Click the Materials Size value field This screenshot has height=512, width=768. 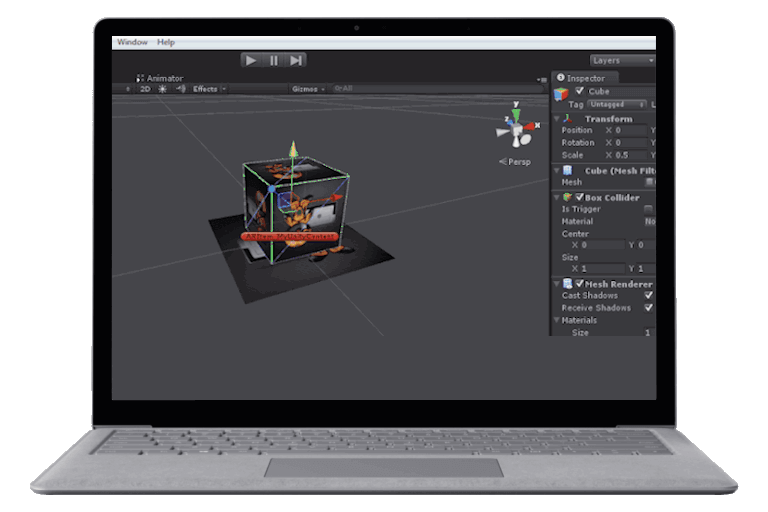(x=649, y=333)
